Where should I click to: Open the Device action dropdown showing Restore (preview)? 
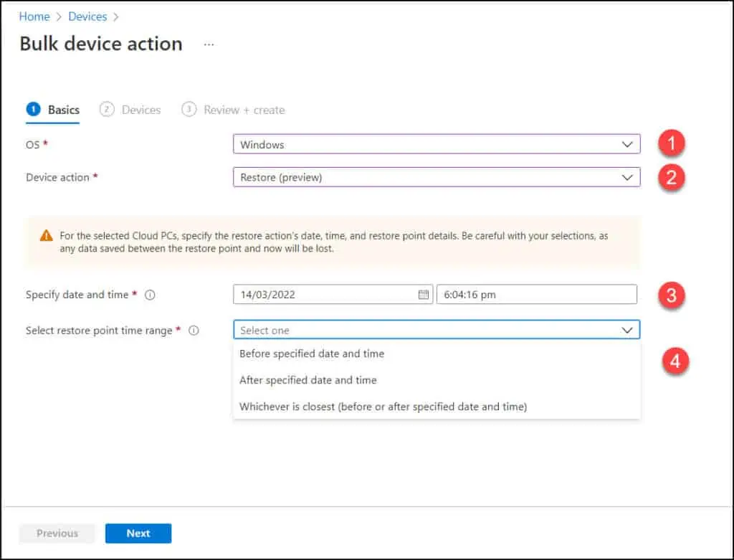tap(437, 177)
